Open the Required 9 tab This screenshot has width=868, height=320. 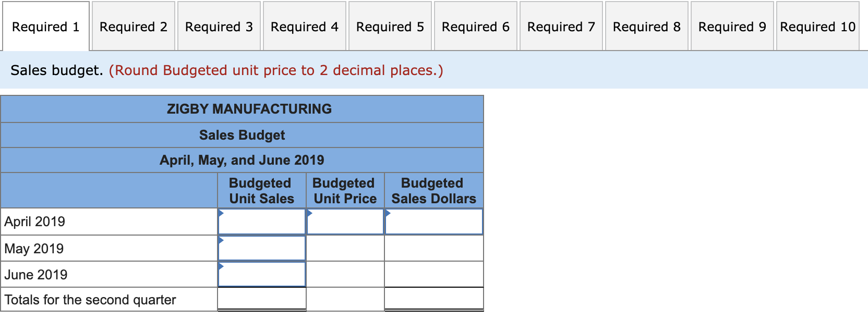[732, 26]
